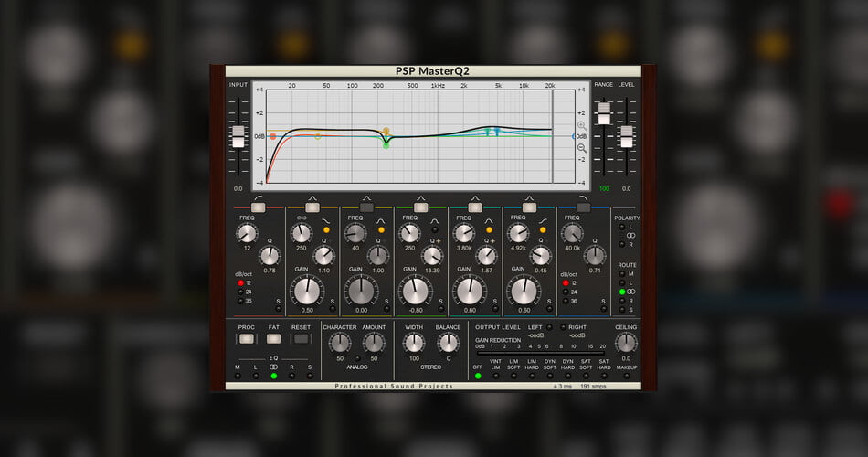Screen dimensions: 868x457
Task: Click the red band node on the EQ graph
Action: click(272, 136)
